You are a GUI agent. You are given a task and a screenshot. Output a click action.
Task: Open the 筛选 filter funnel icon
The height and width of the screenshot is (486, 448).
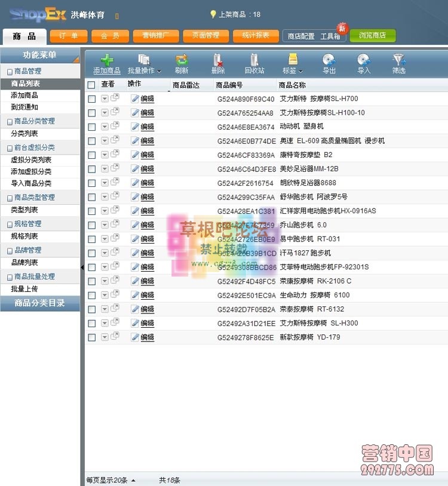pyautogui.click(x=398, y=60)
